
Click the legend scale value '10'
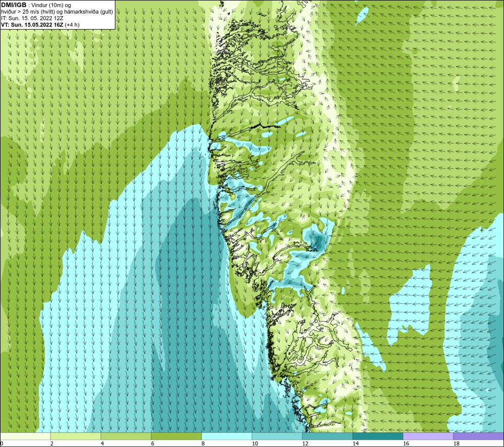tap(255, 444)
